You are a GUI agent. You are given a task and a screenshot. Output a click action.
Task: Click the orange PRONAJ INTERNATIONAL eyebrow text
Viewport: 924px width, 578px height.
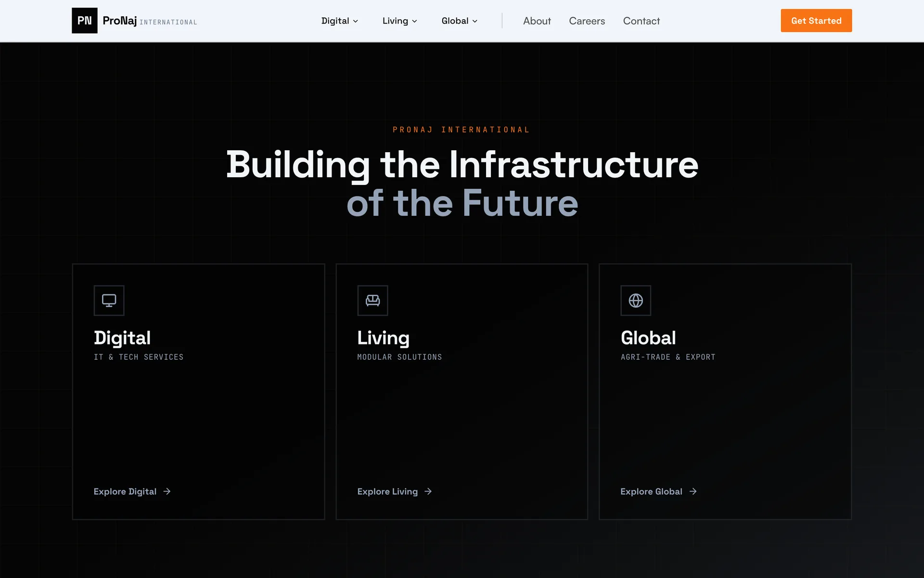[x=462, y=130]
